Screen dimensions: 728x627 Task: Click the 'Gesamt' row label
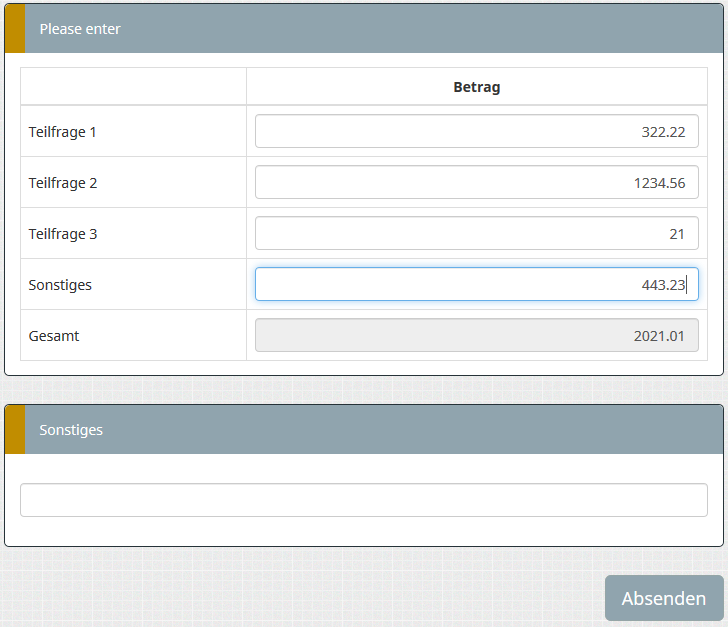point(54,336)
